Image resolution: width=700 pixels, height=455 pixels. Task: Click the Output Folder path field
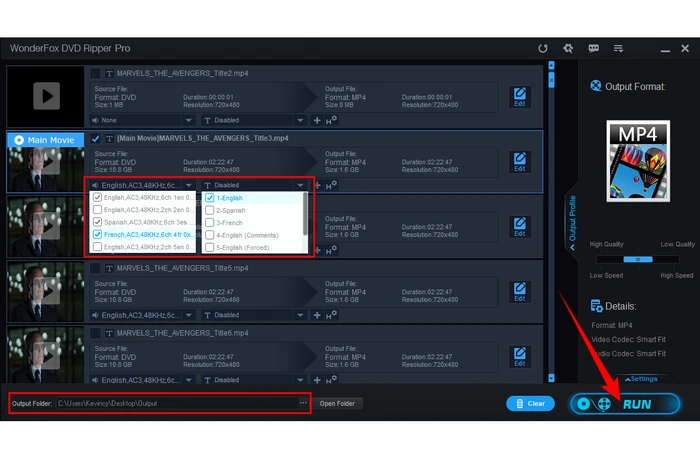pos(178,403)
